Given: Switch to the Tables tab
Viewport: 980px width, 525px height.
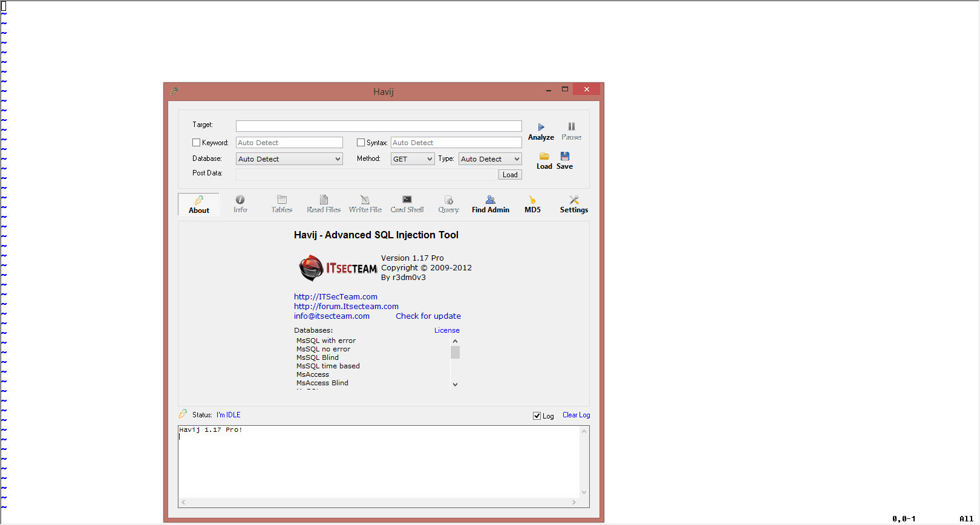Looking at the screenshot, I should coord(282,204).
